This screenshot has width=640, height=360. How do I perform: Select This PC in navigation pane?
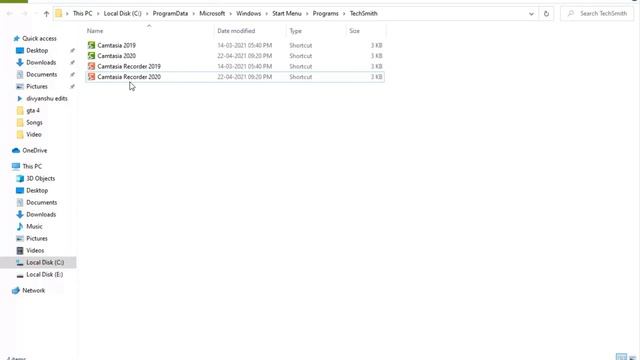[x=32, y=166]
